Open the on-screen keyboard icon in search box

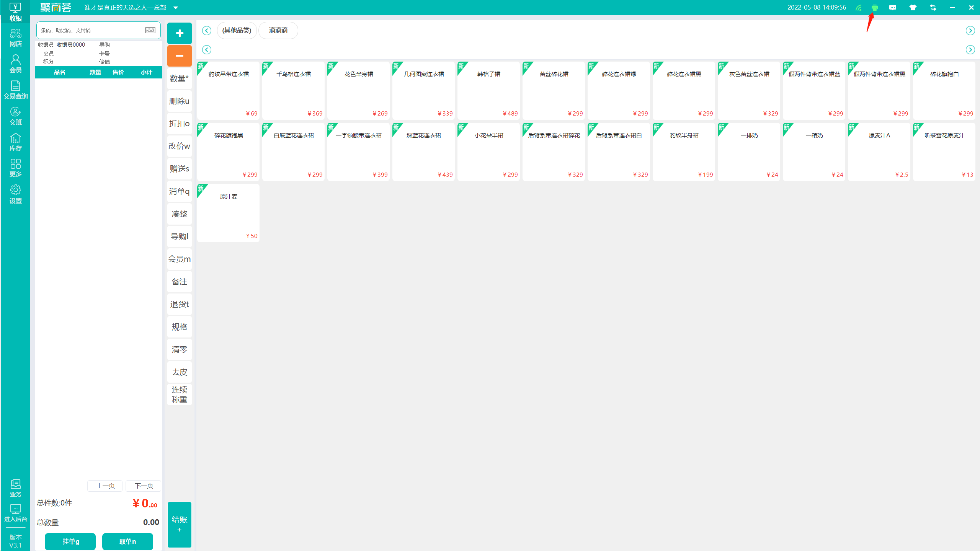tap(150, 30)
